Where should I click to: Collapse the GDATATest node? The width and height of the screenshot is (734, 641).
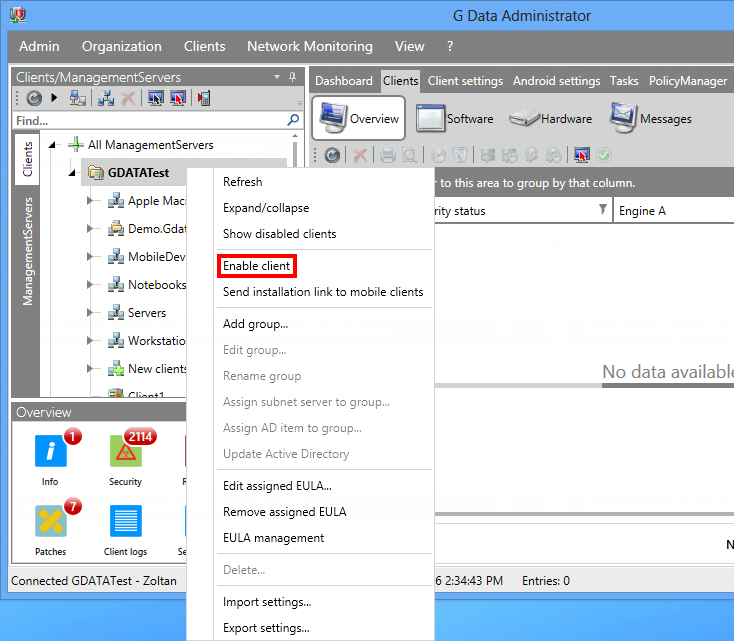(72, 173)
